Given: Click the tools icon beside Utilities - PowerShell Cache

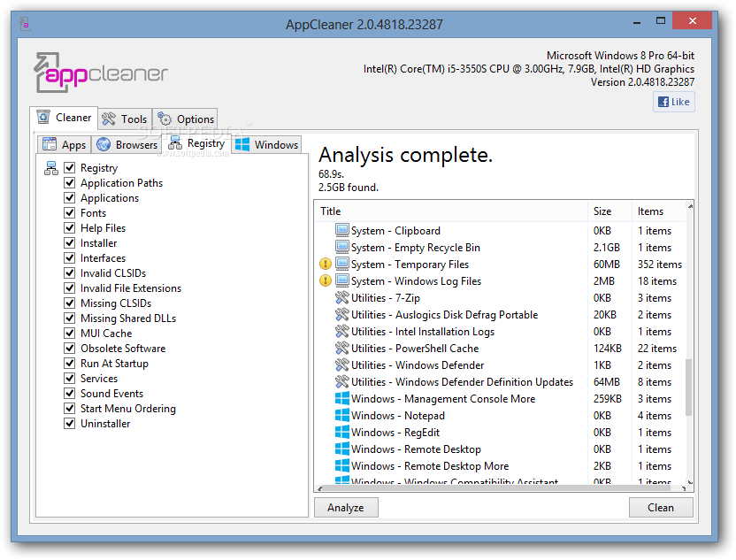Looking at the screenshot, I should point(342,349).
